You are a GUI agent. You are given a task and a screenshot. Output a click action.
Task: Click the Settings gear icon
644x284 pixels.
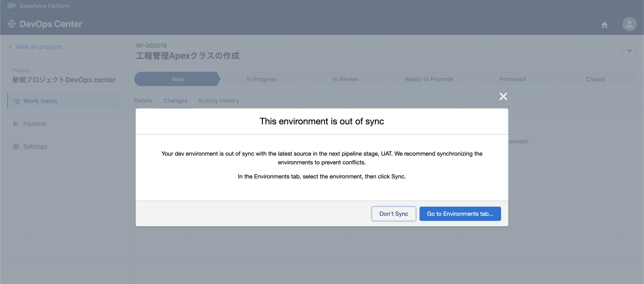16,147
